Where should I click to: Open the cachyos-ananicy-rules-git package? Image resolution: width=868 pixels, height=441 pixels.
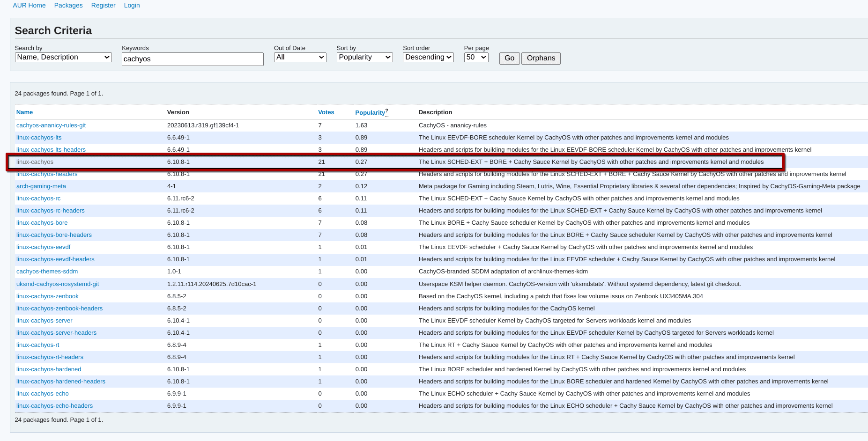51,125
